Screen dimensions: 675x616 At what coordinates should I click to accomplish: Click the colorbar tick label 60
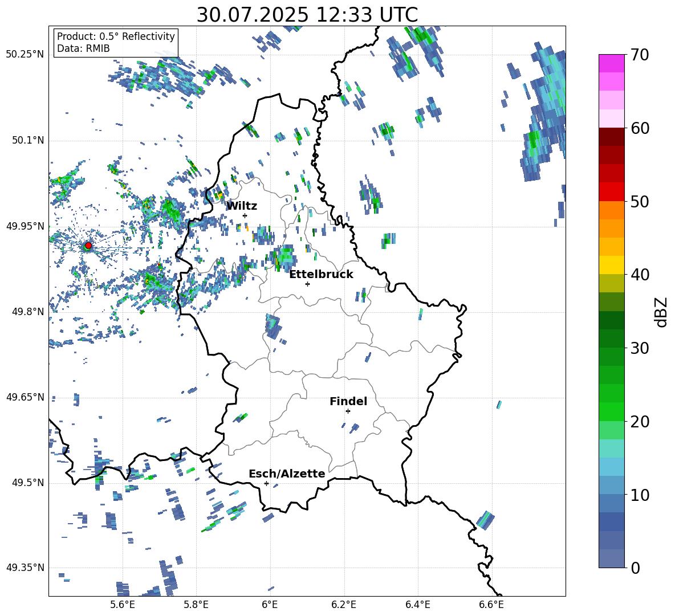pos(639,128)
